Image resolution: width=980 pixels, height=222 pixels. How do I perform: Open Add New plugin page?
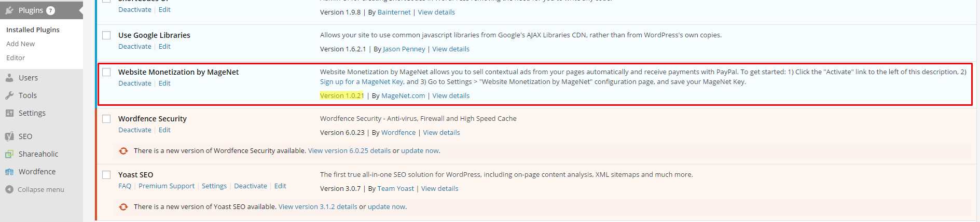[20, 44]
